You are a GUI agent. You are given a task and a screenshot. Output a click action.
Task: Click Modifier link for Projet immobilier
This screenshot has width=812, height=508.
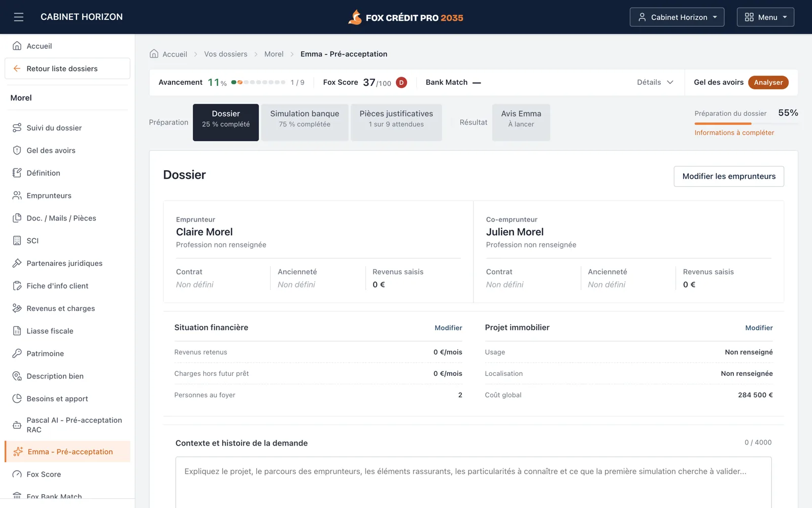tap(759, 328)
